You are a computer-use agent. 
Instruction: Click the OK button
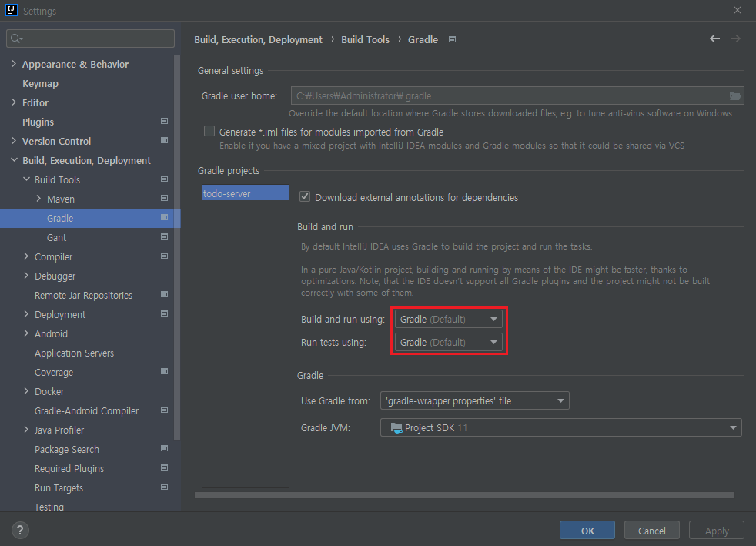(587, 531)
